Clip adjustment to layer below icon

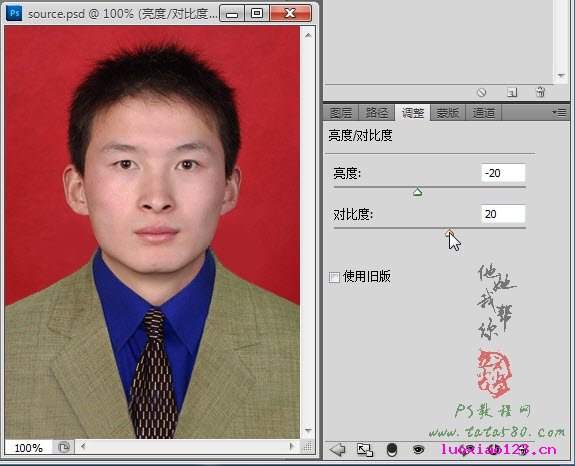tap(392, 450)
